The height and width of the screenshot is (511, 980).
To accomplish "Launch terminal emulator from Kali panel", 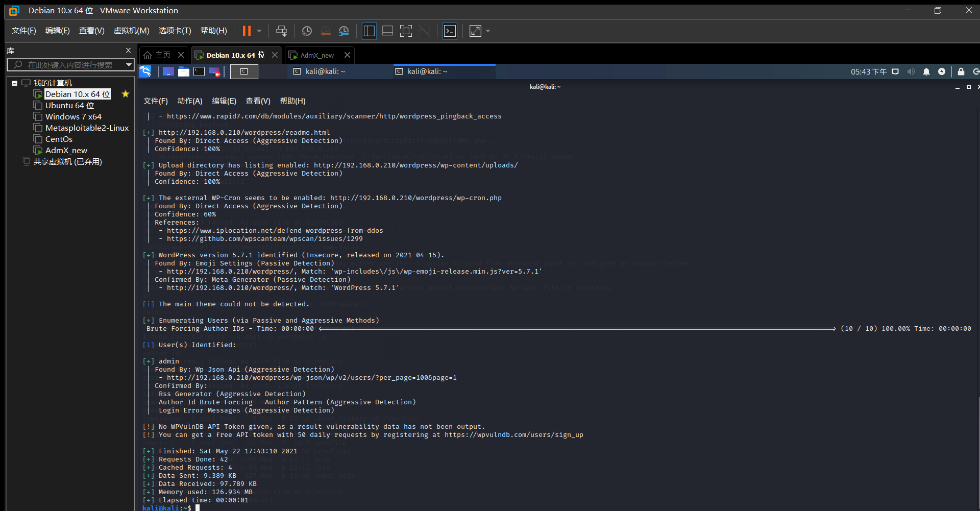I will click(x=199, y=71).
